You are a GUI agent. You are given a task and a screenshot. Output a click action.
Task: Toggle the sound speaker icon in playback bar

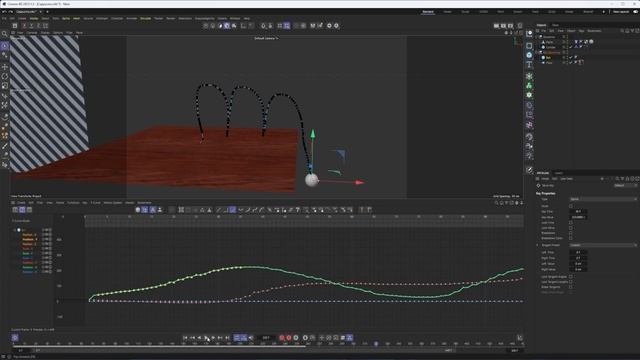click(x=251, y=338)
